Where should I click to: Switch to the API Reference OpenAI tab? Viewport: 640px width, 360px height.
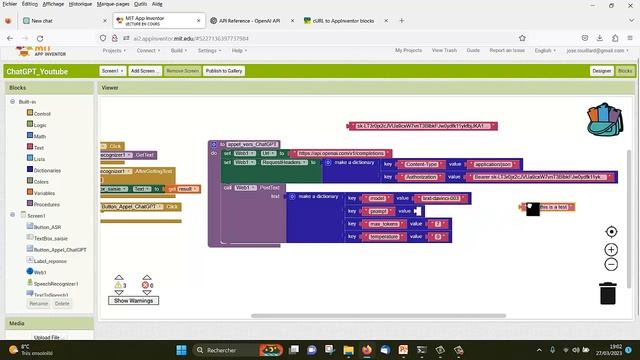pyautogui.click(x=251, y=21)
